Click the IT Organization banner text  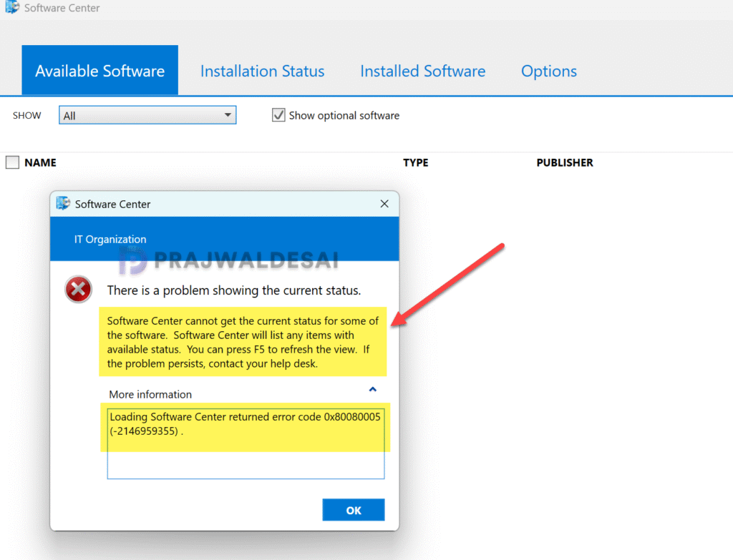[110, 239]
